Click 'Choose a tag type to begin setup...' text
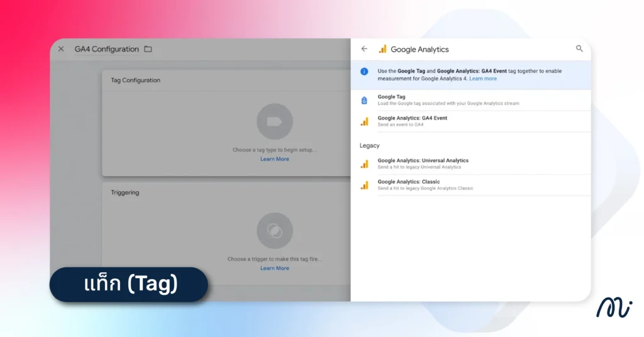 (275, 150)
